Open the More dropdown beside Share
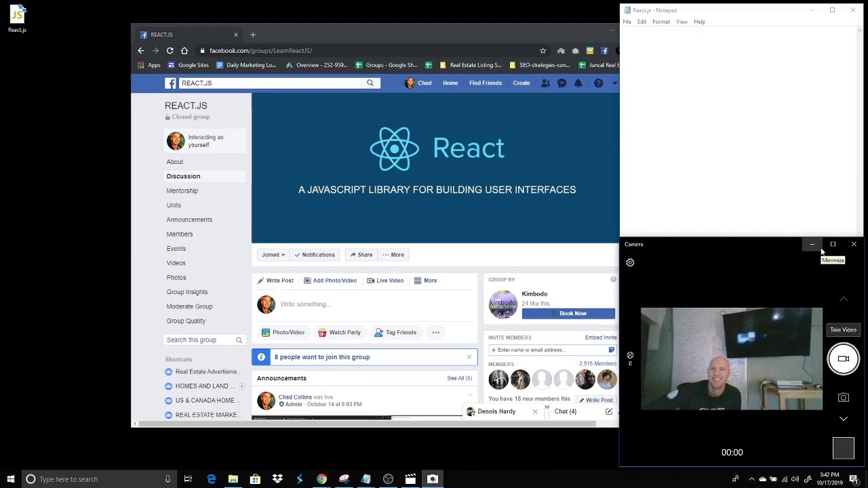This screenshot has width=868, height=488. pos(393,255)
